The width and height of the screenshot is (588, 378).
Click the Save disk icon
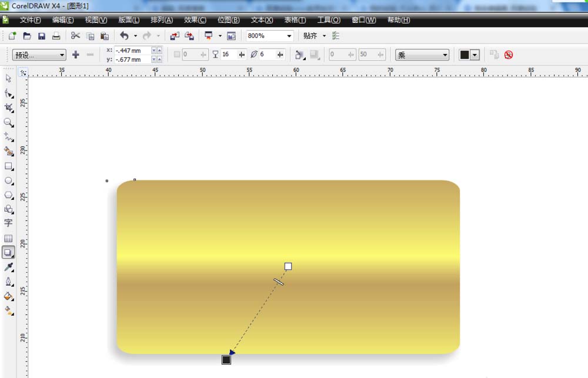coord(42,36)
